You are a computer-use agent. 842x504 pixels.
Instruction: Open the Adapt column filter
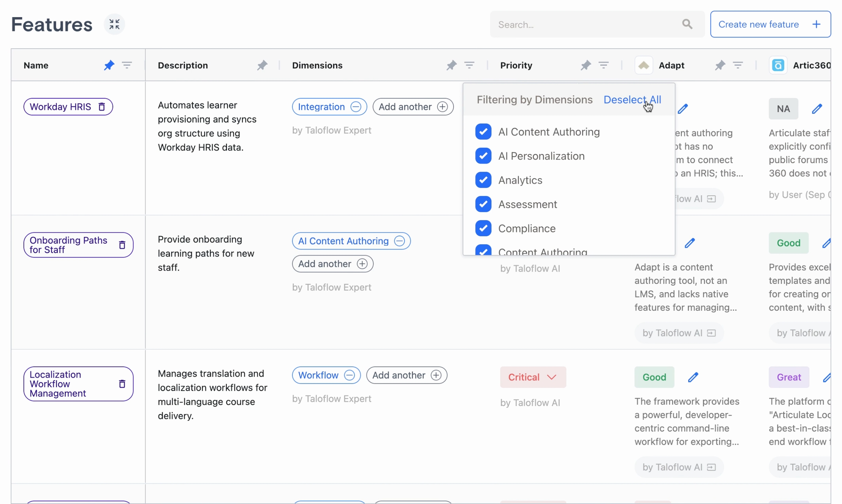click(x=738, y=65)
